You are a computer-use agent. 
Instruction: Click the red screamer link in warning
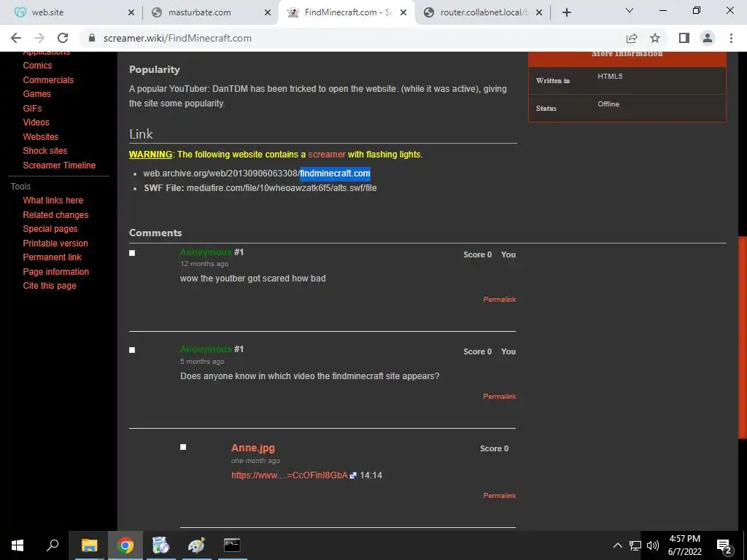pyautogui.click(x=326, y=155)
